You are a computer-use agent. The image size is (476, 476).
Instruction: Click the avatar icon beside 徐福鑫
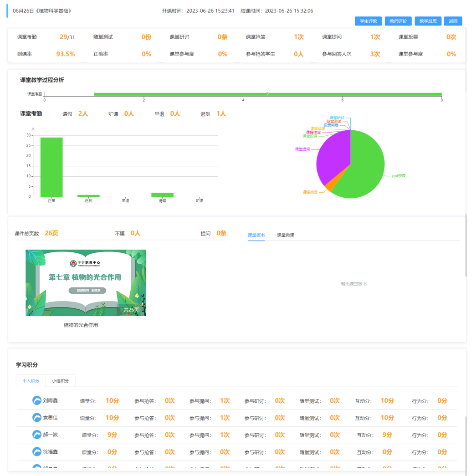coord(37,452)
